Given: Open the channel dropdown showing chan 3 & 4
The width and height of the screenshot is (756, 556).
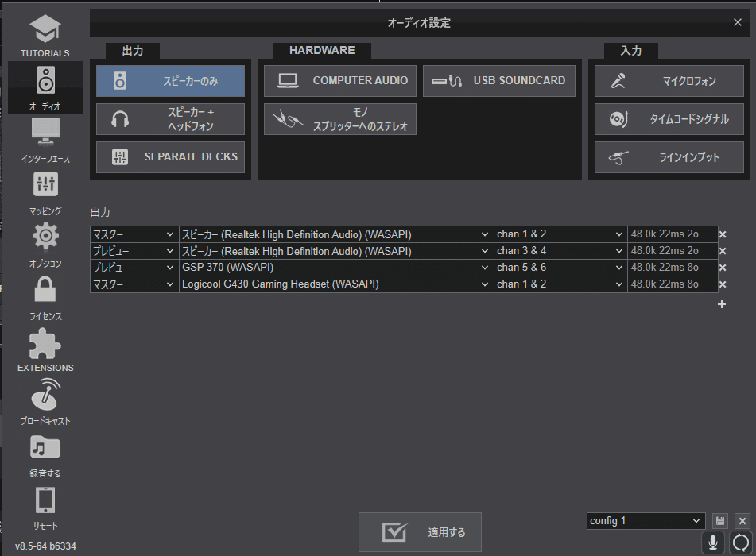Looking at the screenshot, I should (560, 251).
